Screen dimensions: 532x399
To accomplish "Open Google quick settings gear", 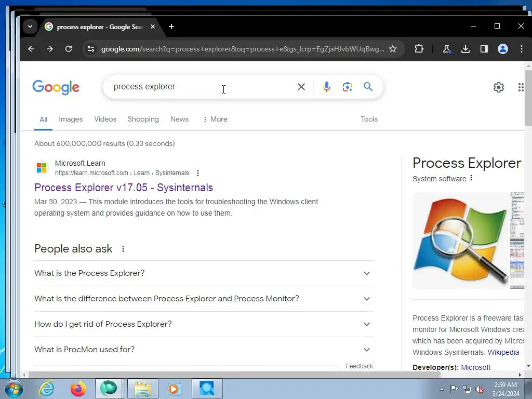I will point(498,87).
